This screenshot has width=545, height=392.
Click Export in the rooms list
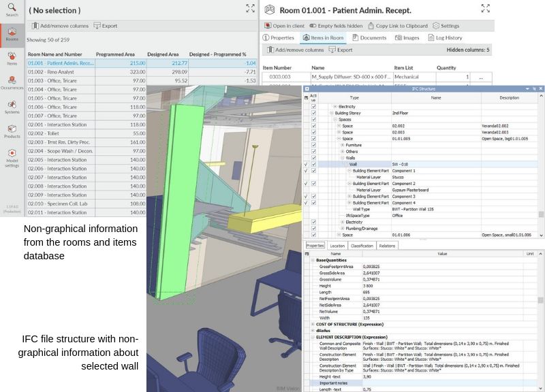coord(106,26)
